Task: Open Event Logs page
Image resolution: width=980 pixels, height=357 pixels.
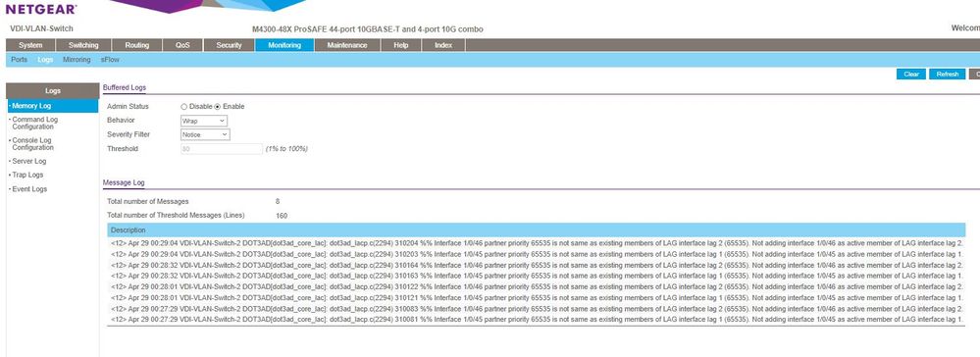Action: tap(29, 189)
